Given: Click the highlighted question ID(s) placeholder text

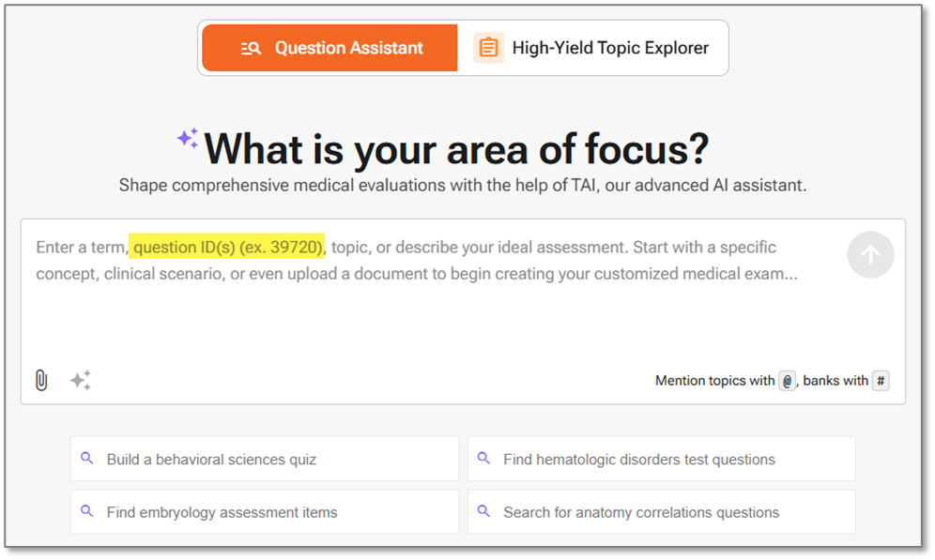Looking at the screenshot, I should click(226, 247).
